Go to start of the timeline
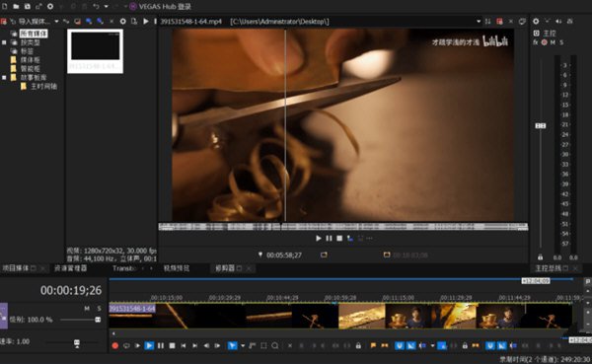The height and width of the screenshot is (364, 592). (x=184, y=345)
